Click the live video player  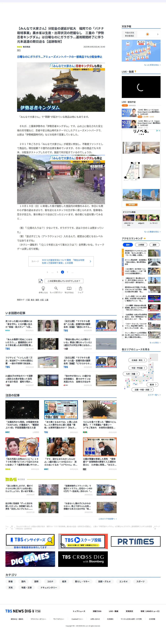point(141,87)
